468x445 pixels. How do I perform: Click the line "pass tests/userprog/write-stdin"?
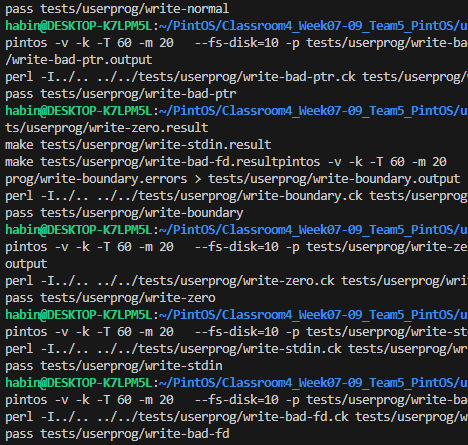click(114, 366)
